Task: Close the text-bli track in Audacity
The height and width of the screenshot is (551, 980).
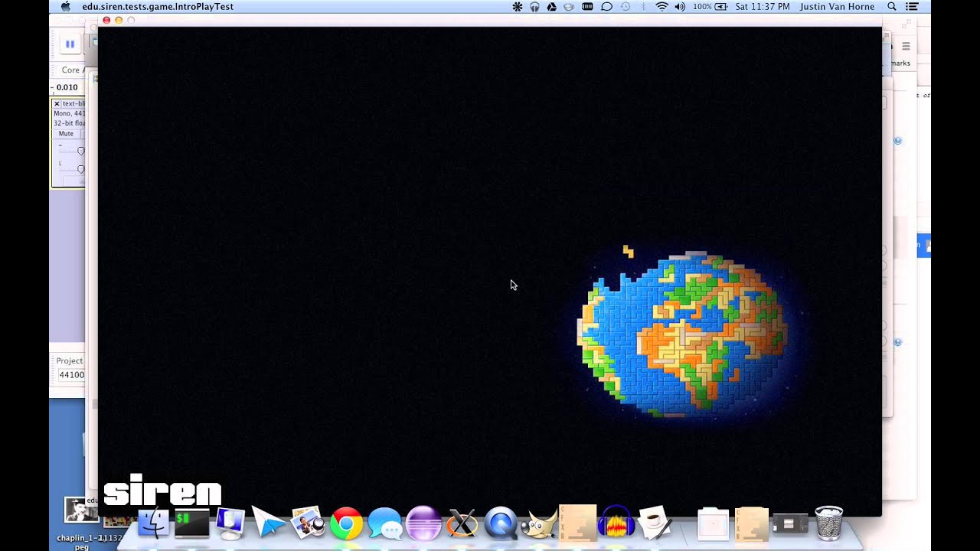Action: (x=57, y=103)
